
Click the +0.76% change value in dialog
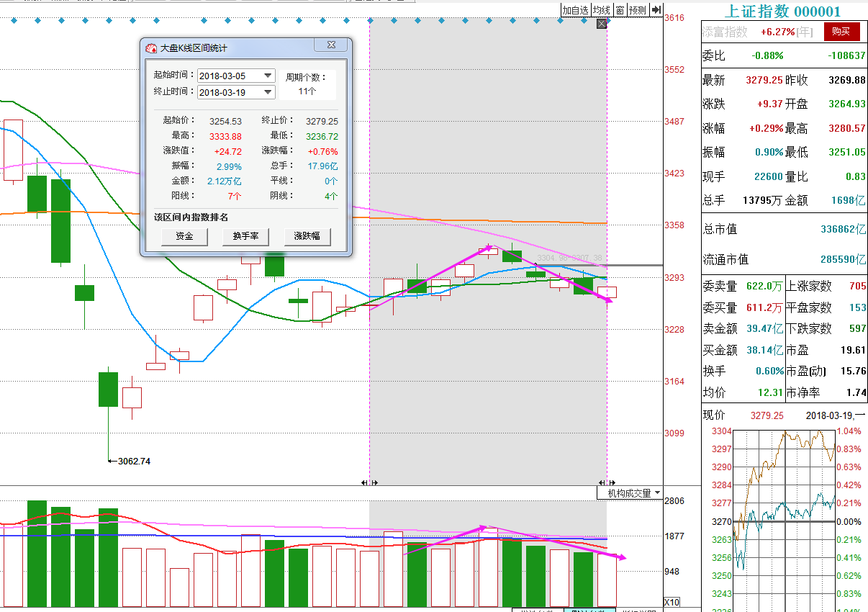pos(323,152)
